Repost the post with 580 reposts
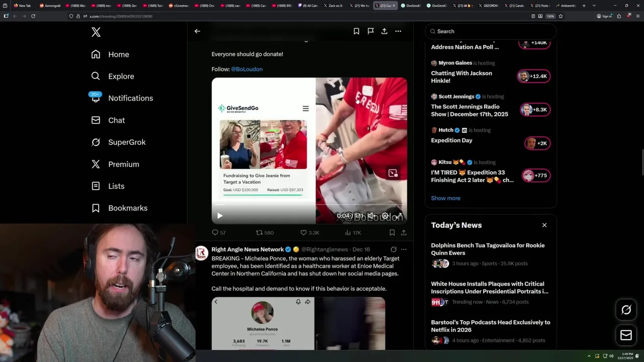The height and width of the screenshot is (362, 644). pyautogui.click(x=265, y=233)
